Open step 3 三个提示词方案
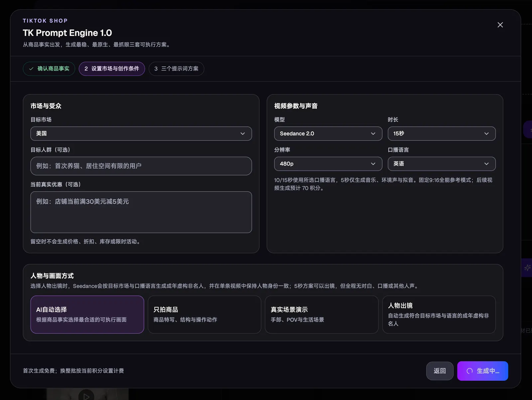This screenshot has width=532, height=400. point(176,69)
